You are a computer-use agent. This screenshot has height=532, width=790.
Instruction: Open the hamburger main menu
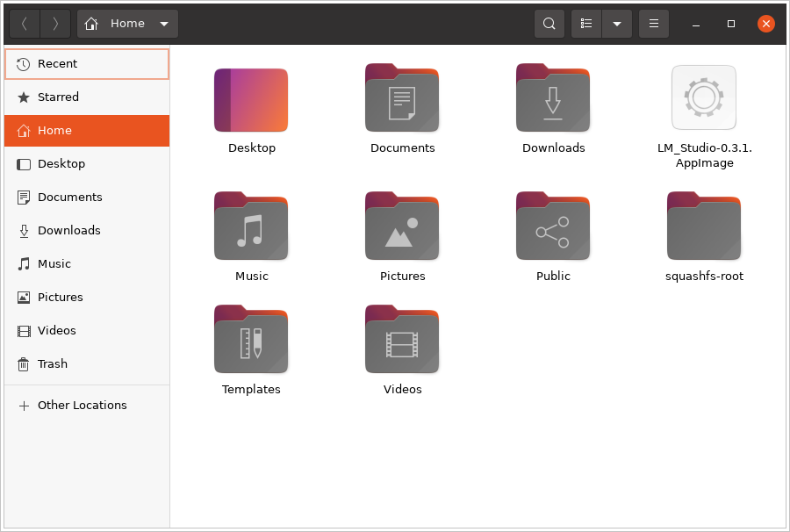click(x=654, y=24)
